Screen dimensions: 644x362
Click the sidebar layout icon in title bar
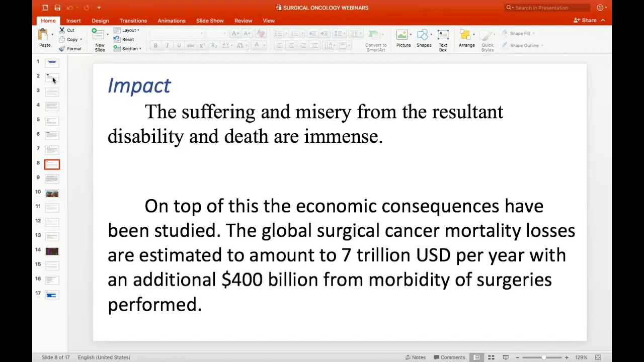45,8
